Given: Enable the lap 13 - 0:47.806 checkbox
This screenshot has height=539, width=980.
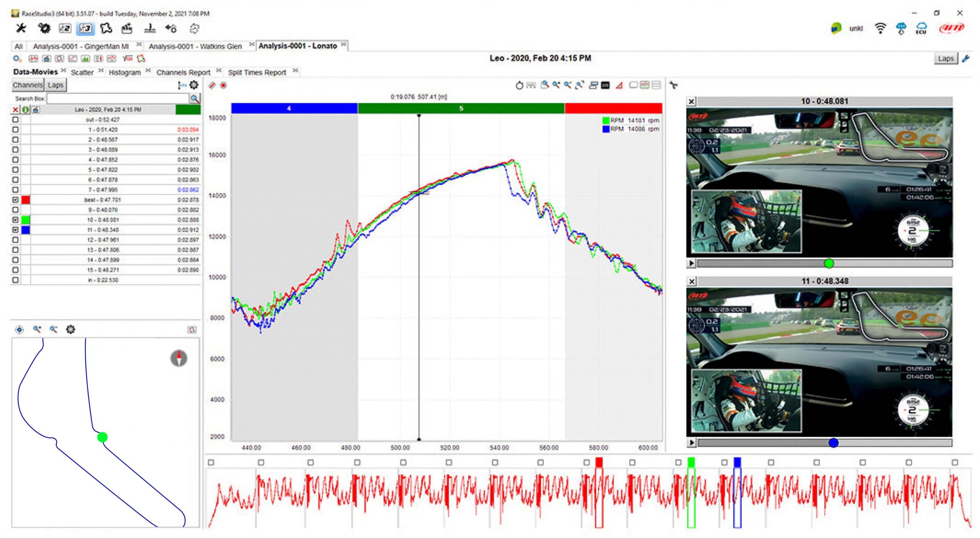Looking at the screenshot, I should (15, 250).
